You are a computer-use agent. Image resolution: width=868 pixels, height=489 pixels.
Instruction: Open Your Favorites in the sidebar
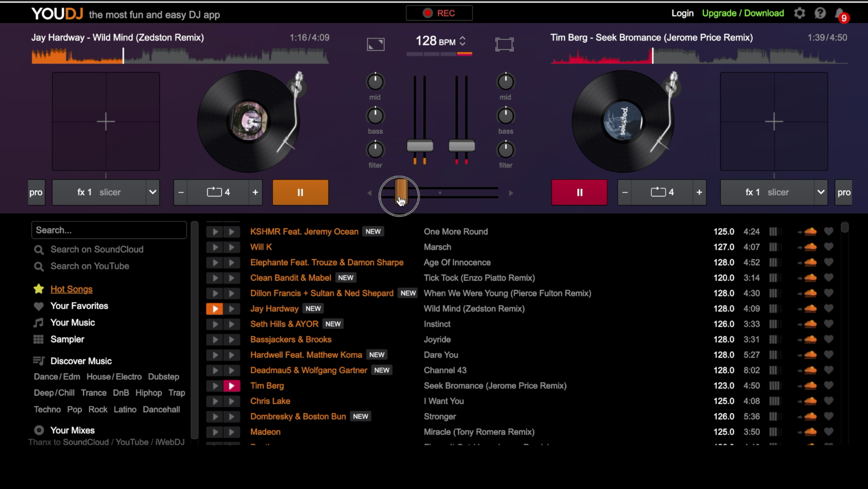(79, 306)
